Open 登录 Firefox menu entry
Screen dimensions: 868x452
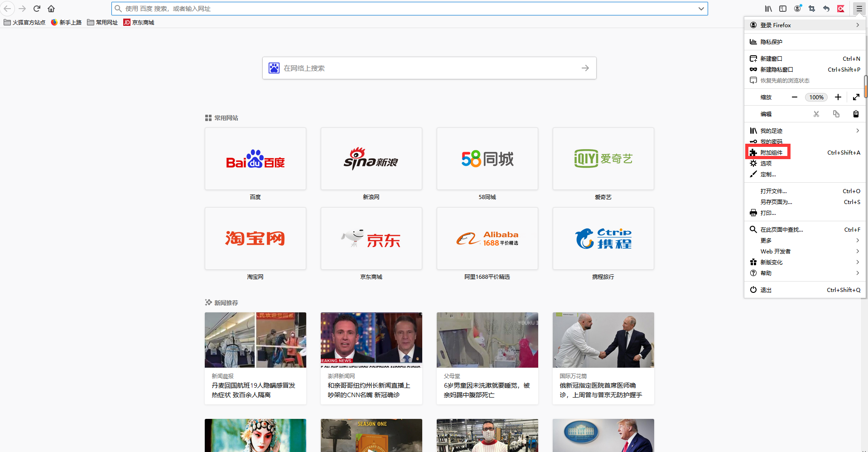point(805,25)
